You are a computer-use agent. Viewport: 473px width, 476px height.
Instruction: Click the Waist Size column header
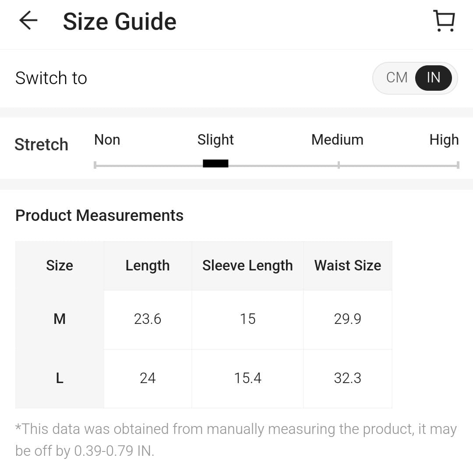coord(348,266)
